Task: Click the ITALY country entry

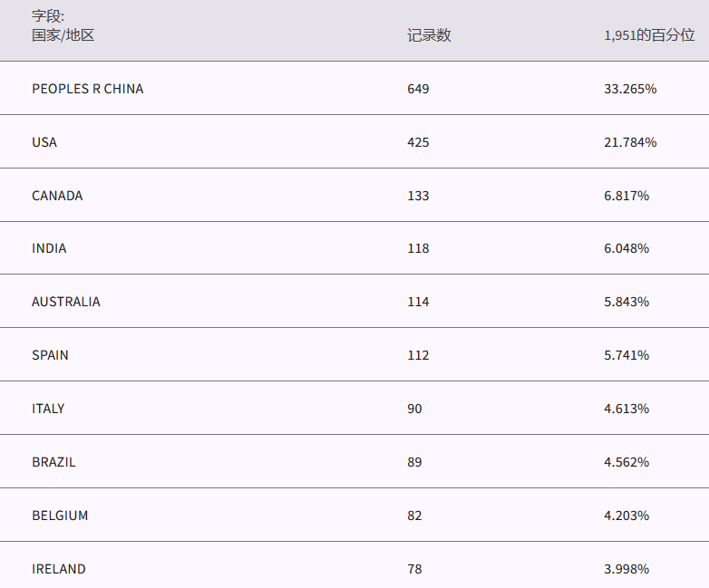Action: (x=48, y=409)
